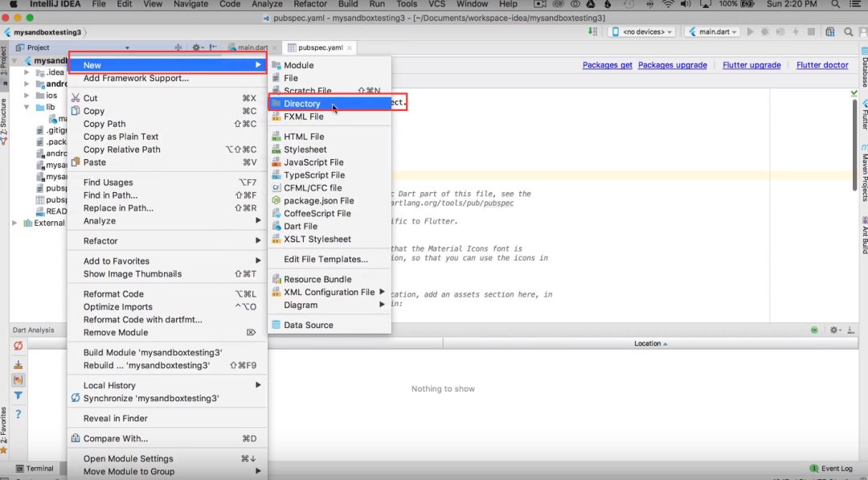868x480 pixels.
Task: Expand the android folder in project tree
Action: pos(27,84)
